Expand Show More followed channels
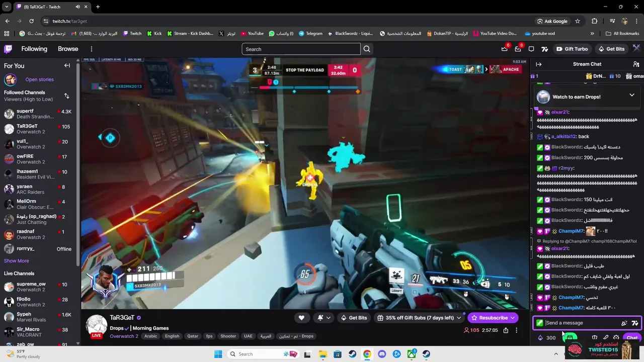The image size is (644, 362). (x=17, y=260)
